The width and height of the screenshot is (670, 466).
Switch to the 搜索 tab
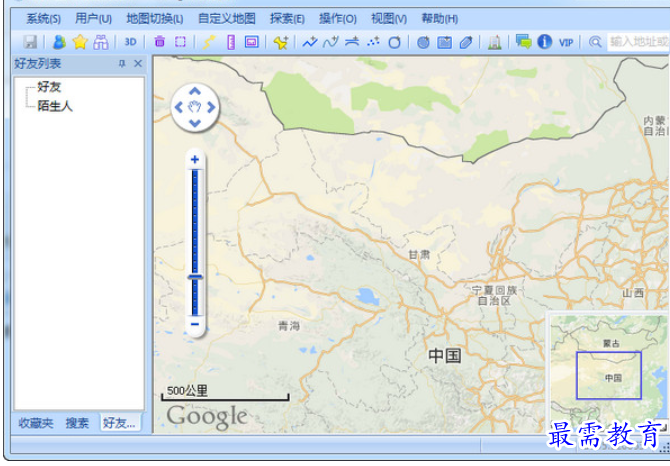[x=77, y=423]
